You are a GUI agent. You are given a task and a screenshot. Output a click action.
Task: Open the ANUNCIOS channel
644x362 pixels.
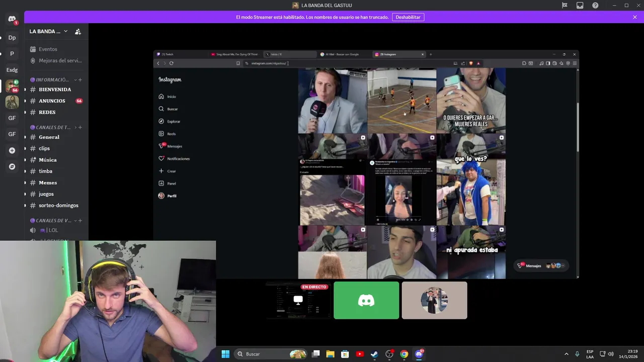56,101
